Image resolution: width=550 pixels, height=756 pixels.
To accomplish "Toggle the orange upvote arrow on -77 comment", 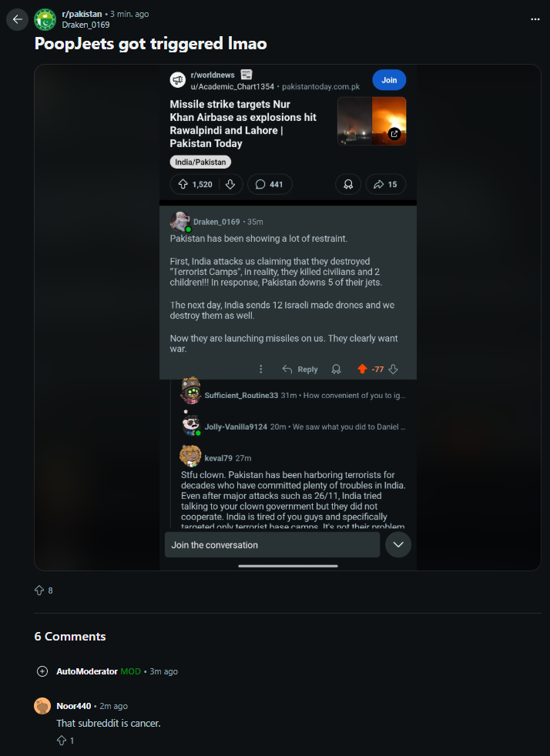I will (362, 370).
